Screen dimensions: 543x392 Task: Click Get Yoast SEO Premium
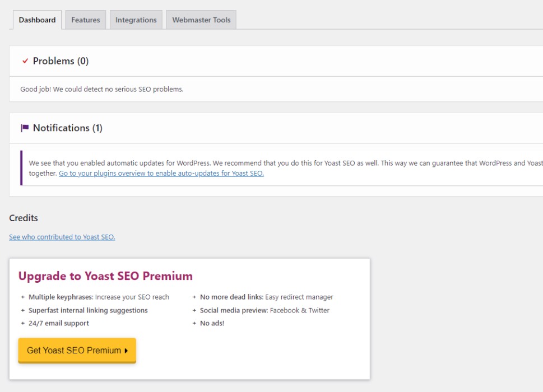77,350
